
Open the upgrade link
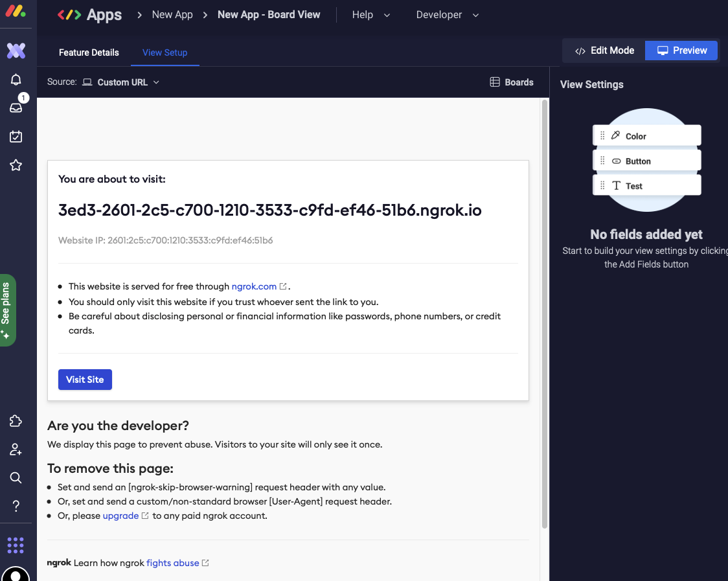click(x=120, y=516)
